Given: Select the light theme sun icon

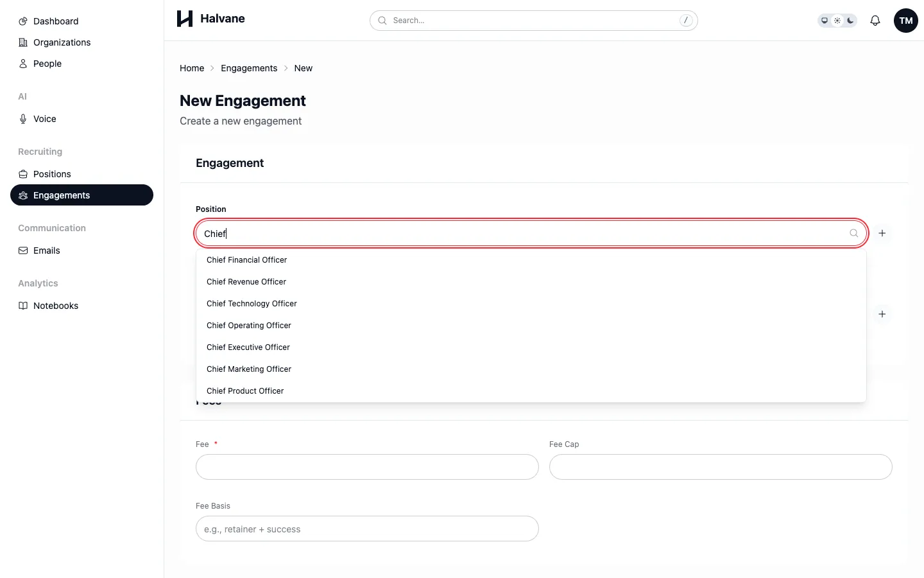Looking at the screenshot, I should pyautogui.click(x=837, y=21).
